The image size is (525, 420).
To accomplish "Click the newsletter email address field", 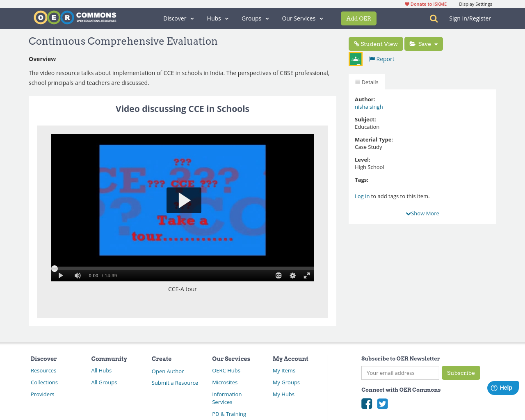I will coord(400,373).
